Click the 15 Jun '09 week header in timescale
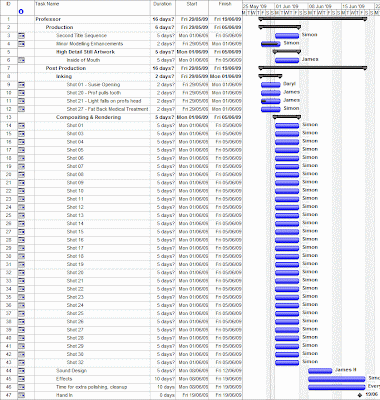Screen dimensions: 380x400 coord(357,6)
